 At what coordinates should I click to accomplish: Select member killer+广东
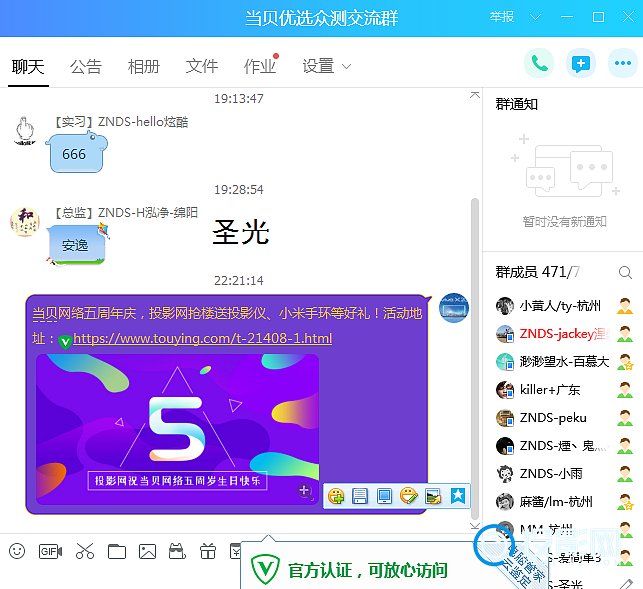pyautogui.click(x=564, y=390)
